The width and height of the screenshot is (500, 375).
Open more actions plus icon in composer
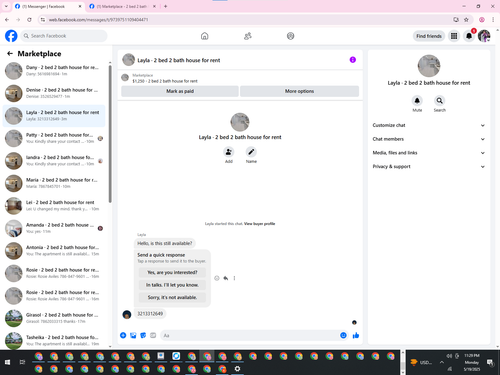click(x=123, y=335)
